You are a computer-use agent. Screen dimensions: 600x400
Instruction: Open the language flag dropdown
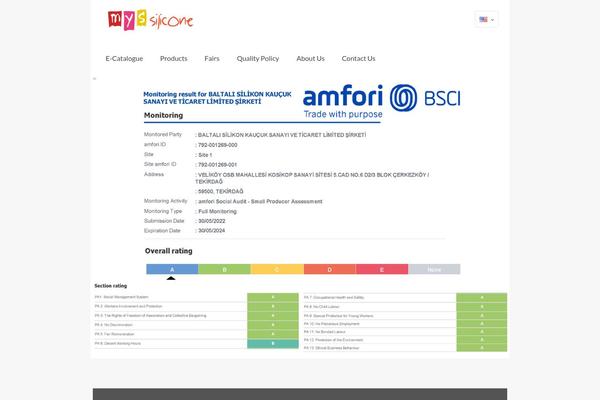coord(486,19)
